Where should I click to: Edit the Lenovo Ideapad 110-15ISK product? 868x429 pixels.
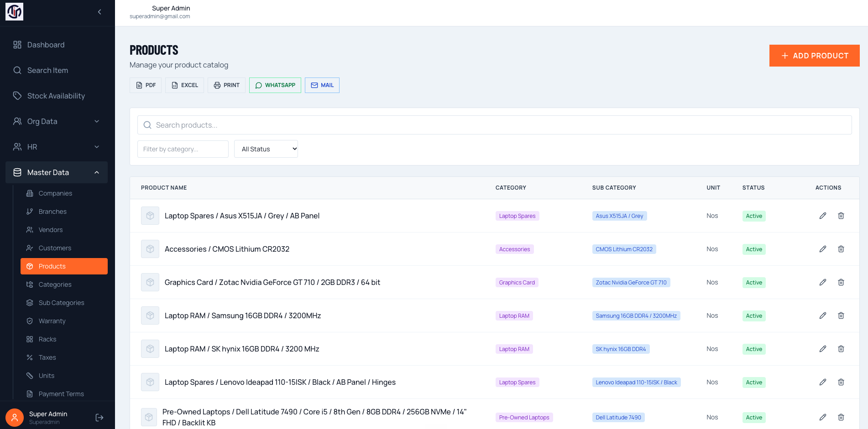click(823, 382)
